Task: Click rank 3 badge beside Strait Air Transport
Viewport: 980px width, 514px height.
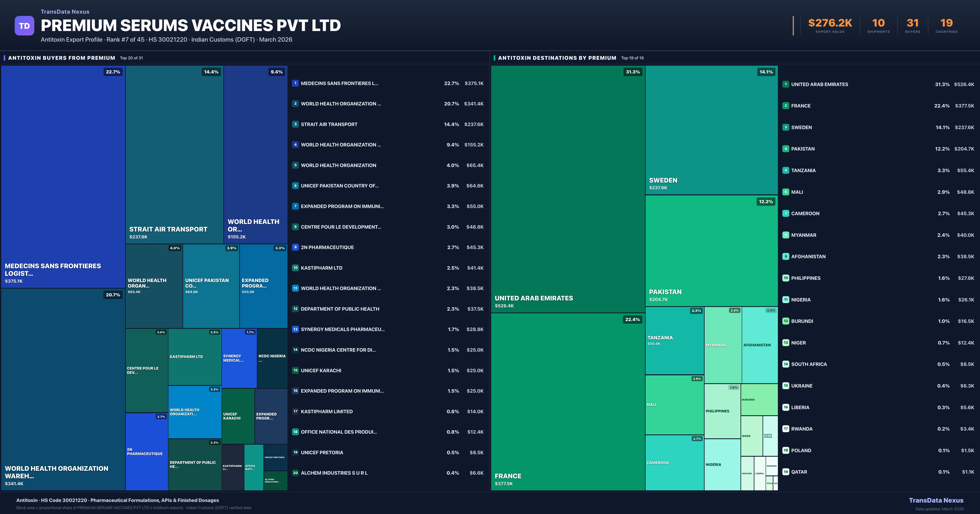Action: pyautogui.click(x=295, y=124)
